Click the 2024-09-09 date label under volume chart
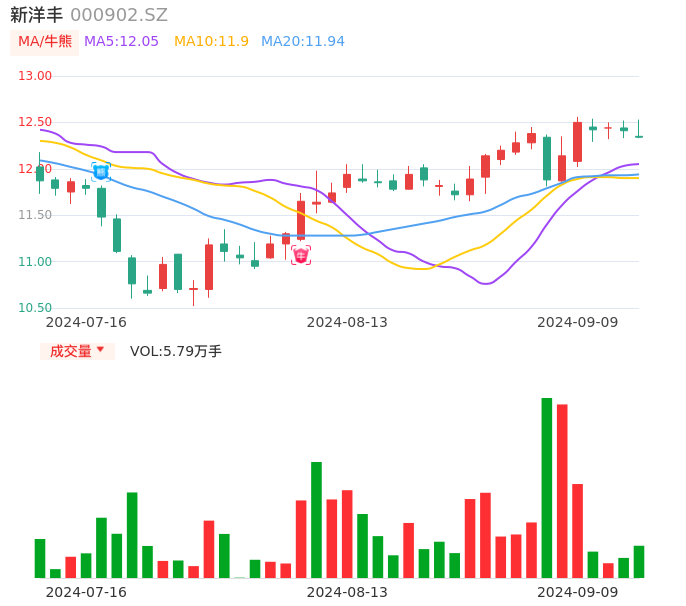The image size is (686, 606). pyautogui.click(x=577, y=592)
